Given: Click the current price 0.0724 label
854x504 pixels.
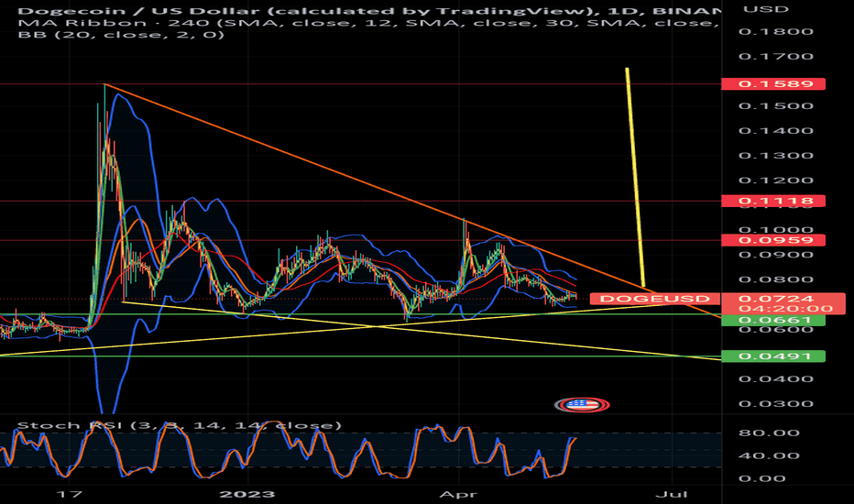Looking at the screenshot, I should [x=775, y=299].
